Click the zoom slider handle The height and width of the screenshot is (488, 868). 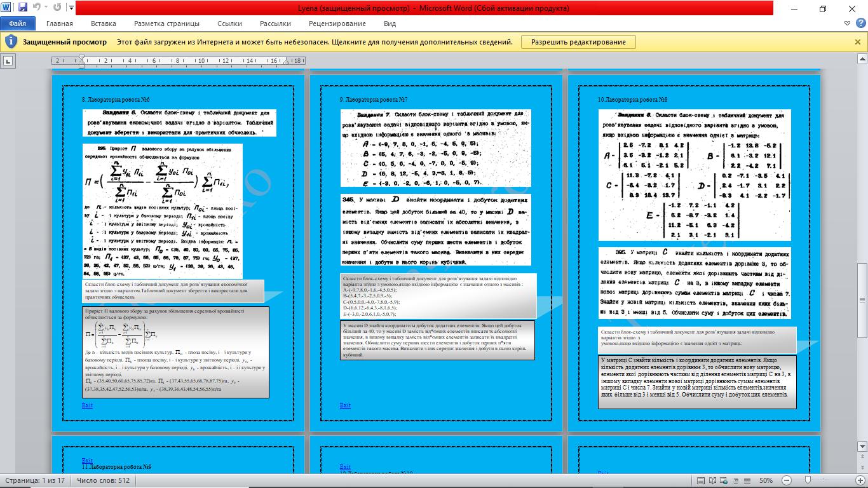pos(807,480)
